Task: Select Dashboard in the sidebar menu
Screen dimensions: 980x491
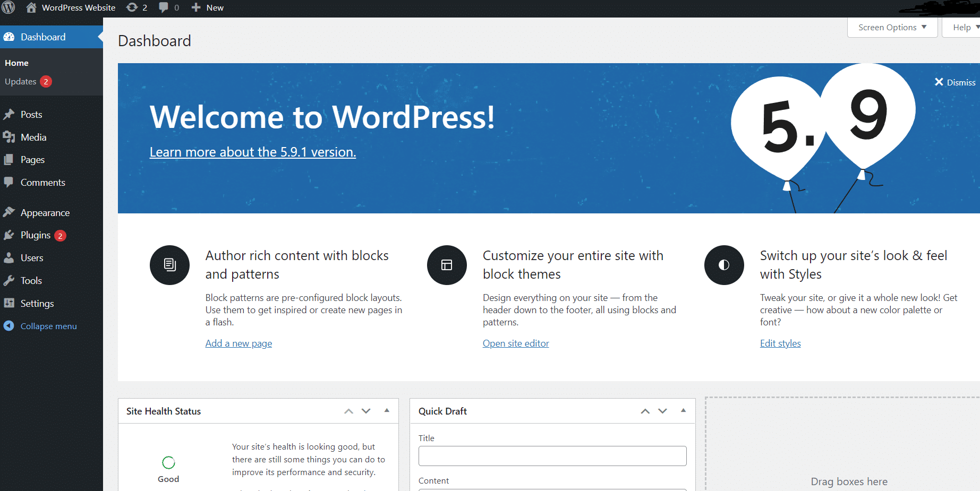Action: [52, 37]
